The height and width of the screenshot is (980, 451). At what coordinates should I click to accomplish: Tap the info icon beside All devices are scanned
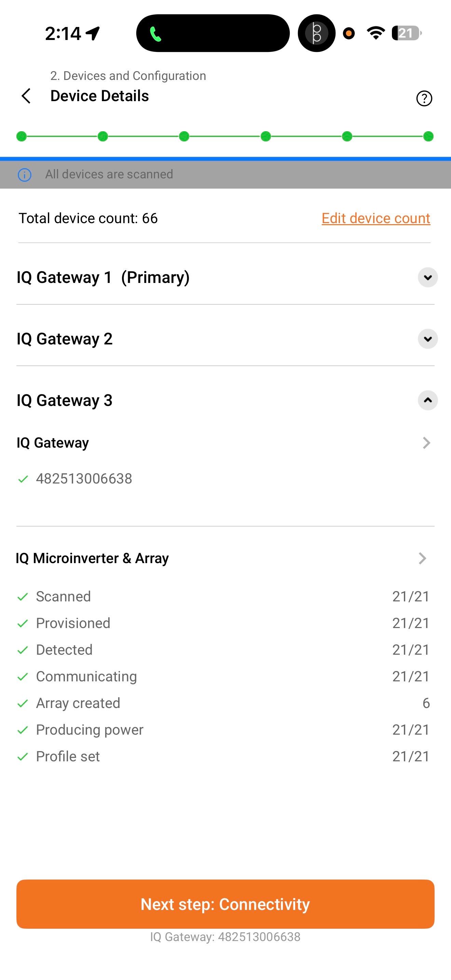25,175
